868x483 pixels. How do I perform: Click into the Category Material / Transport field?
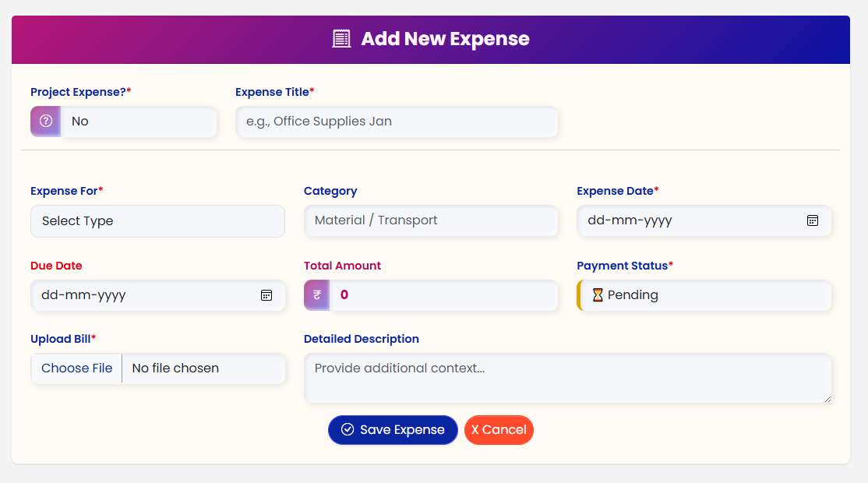tap(431, 220)
